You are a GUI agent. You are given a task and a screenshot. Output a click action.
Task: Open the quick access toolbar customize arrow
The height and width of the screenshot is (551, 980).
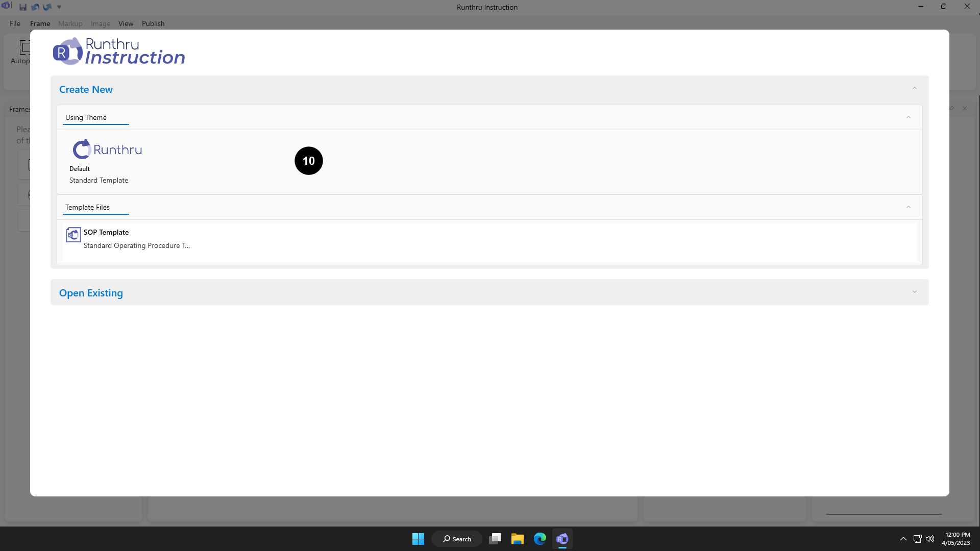tap(59, 7)
